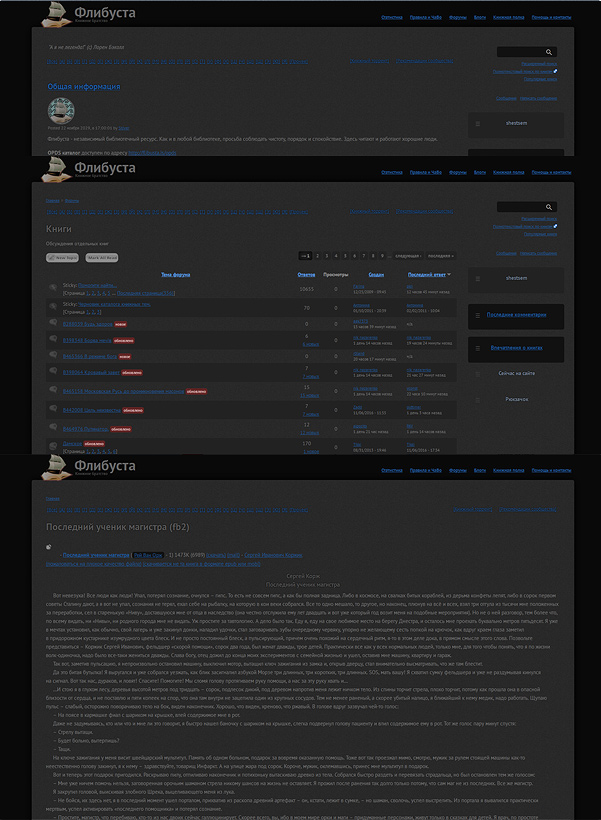Image resolution: width=601 pixels, height=820 pixels.
Task: Open the topic B465158 Московская Русь
Action: 123,391
